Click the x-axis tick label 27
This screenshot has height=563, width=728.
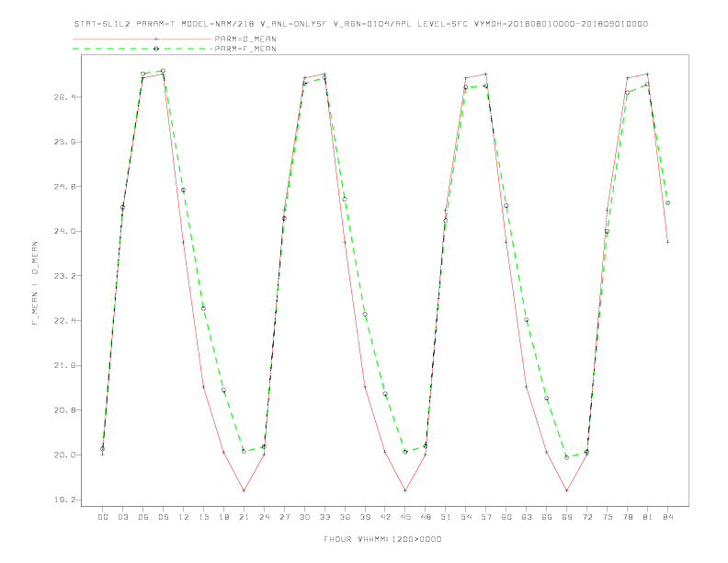pyautogui.click(x=284, y=517)
